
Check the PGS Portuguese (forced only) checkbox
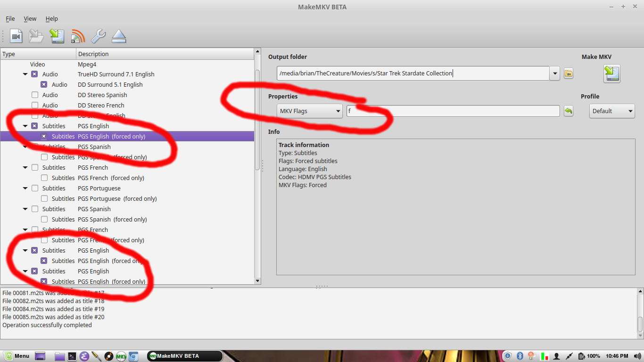44,198
